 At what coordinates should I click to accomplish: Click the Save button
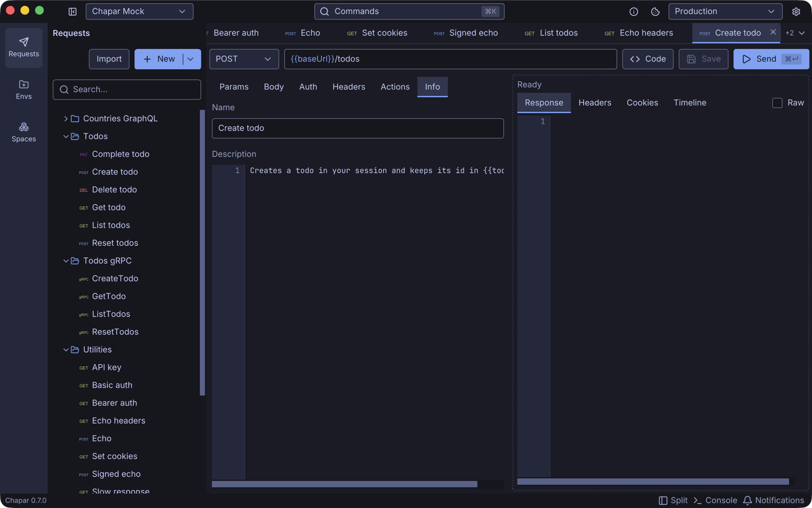[703, 59]
